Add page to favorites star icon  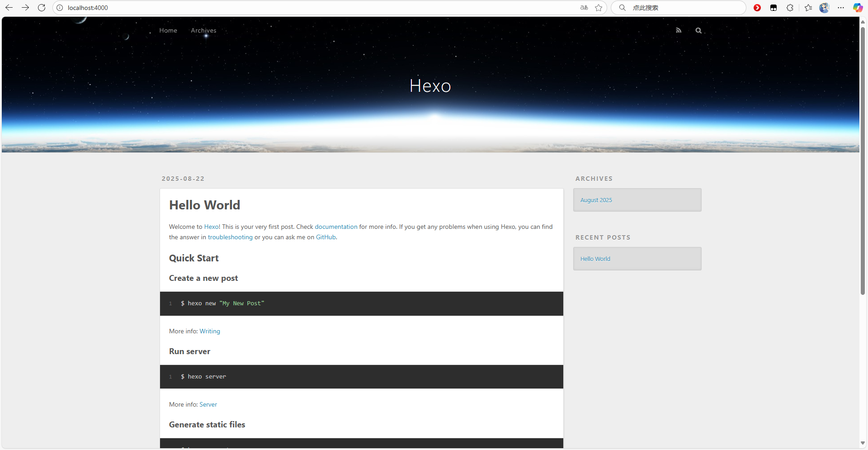[x=599, y=8]
